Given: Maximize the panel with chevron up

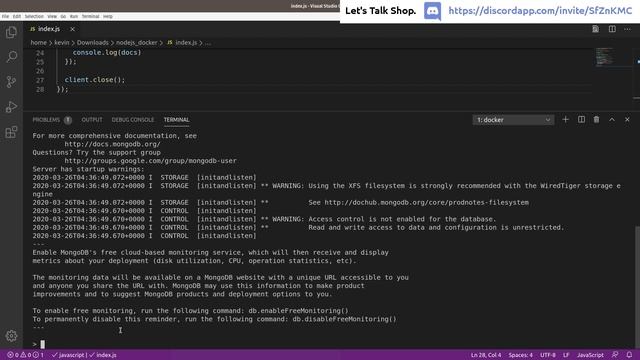Looking at the screenshot, I should (612, 120).
